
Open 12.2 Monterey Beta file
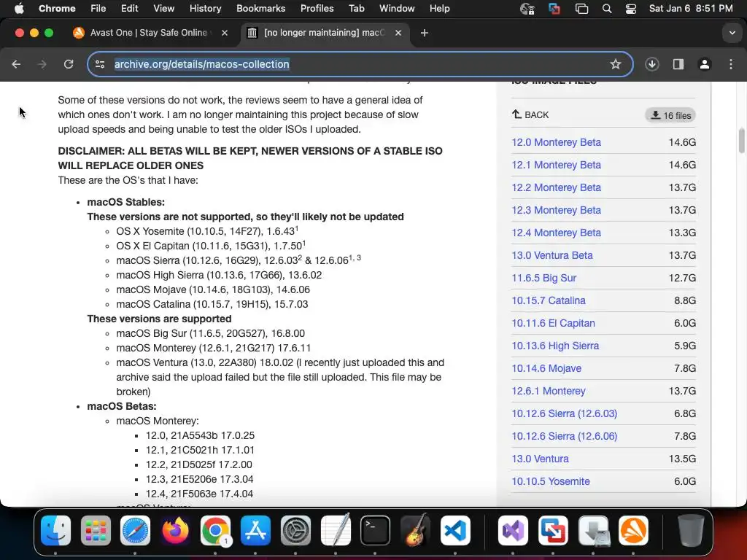pyautogui.click(x=556, y=187)
